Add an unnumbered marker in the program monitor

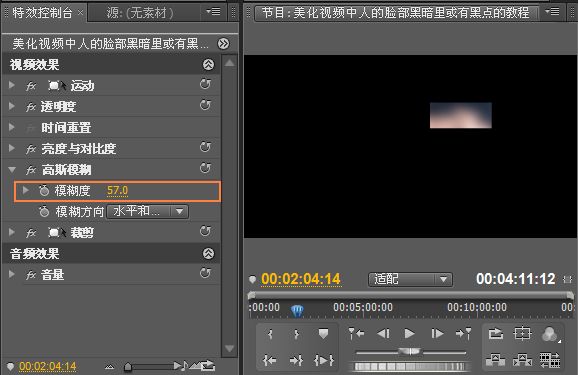(323, 334)
